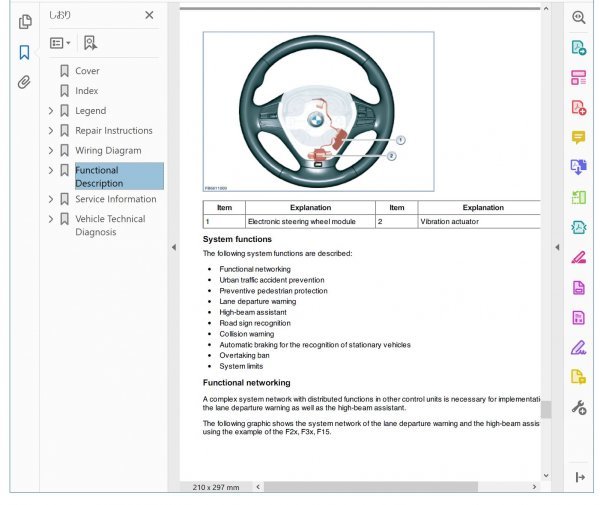600x505 pixels.
Task: Click the 'Urban traffic accident prevention' list item
Action: click(x=272, y=280)
